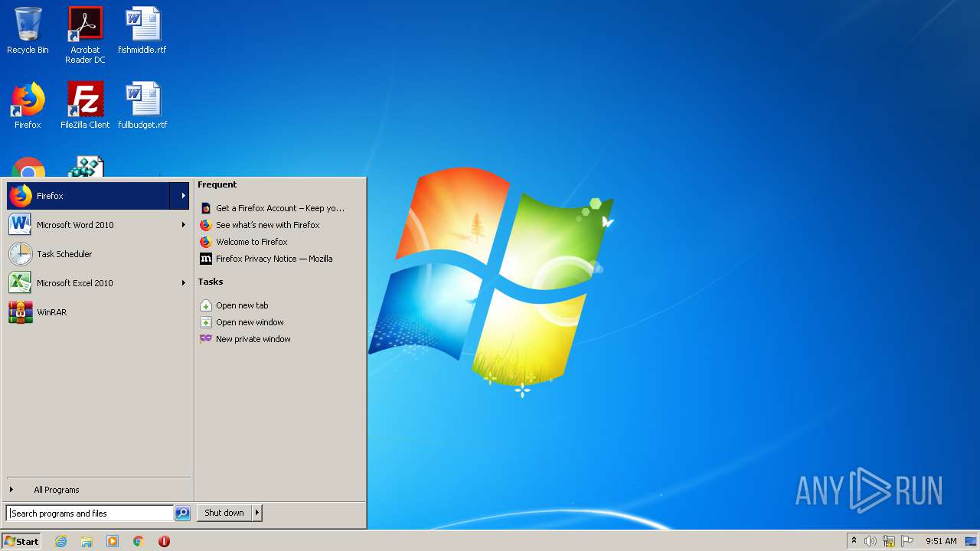Click the purple private window mask icon
980x551 pixels.
205,339
